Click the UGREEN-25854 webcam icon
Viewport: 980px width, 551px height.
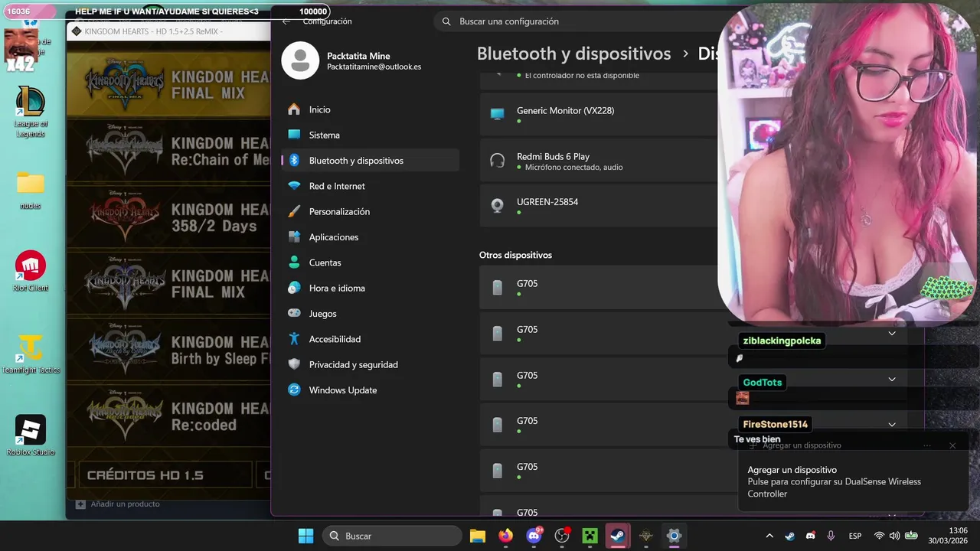pyautogui.click(x=497, y=206)
